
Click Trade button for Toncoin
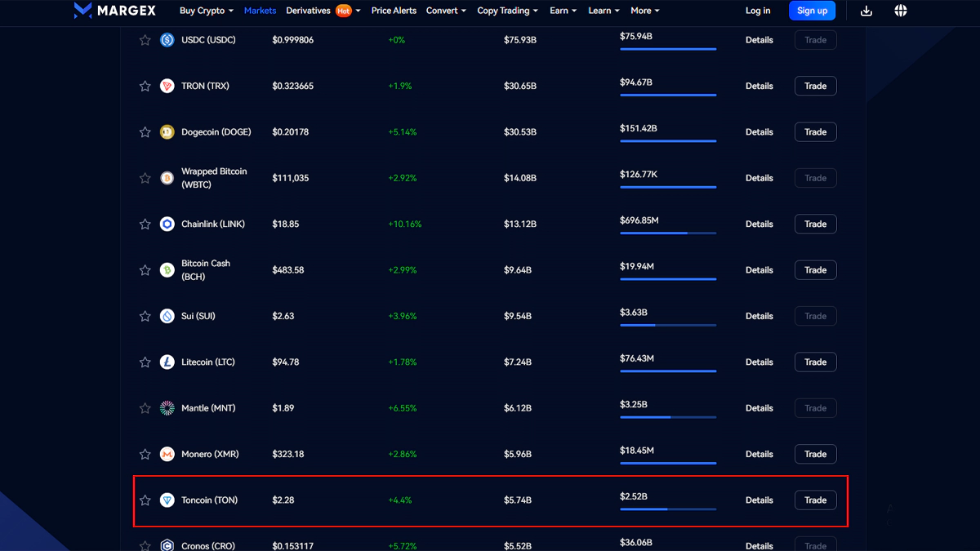815,500
